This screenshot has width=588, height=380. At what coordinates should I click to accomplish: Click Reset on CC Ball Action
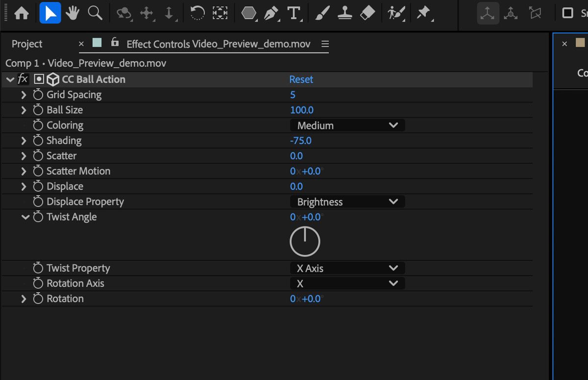click(301, 79)
